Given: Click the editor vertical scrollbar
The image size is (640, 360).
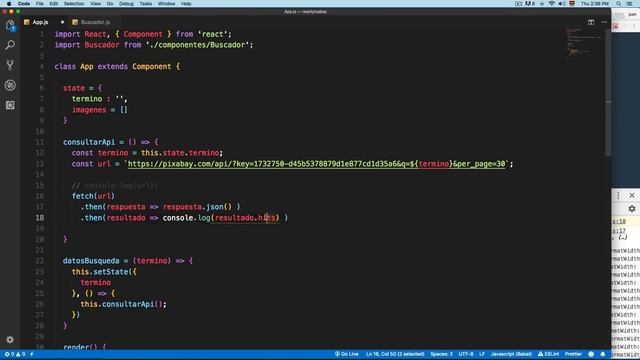Looking at the screenshot, I should tap(608, 94).
